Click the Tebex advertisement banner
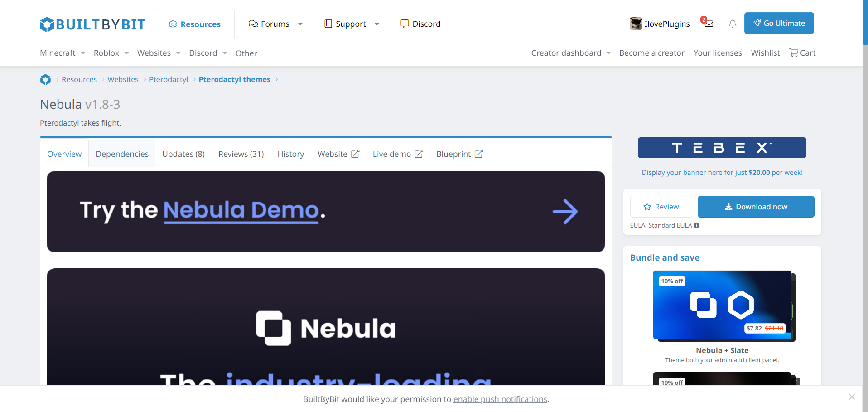The width and height of the screenshot is (868, 412). [x=722, y=148]
